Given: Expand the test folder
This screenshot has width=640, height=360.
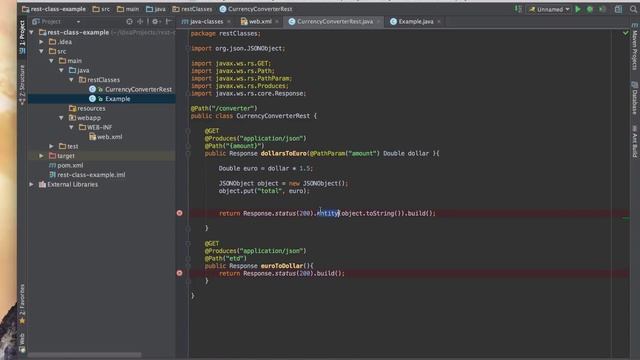Looking at the screenshot, I should 51,146.
